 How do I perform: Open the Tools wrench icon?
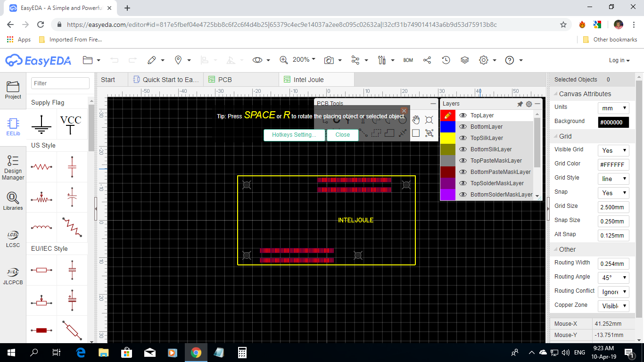(382, 60)
